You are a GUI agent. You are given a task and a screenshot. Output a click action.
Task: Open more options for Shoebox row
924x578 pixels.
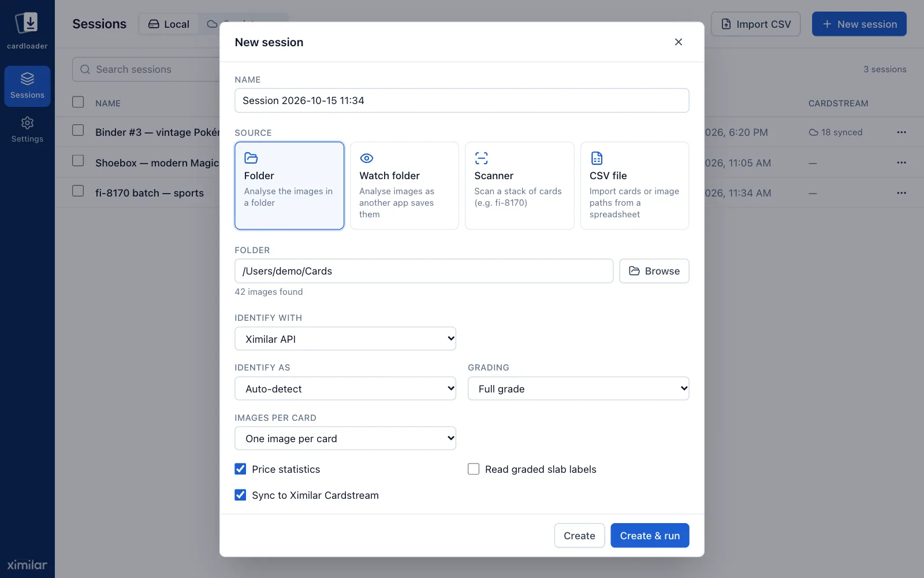[x=901, y=162]
